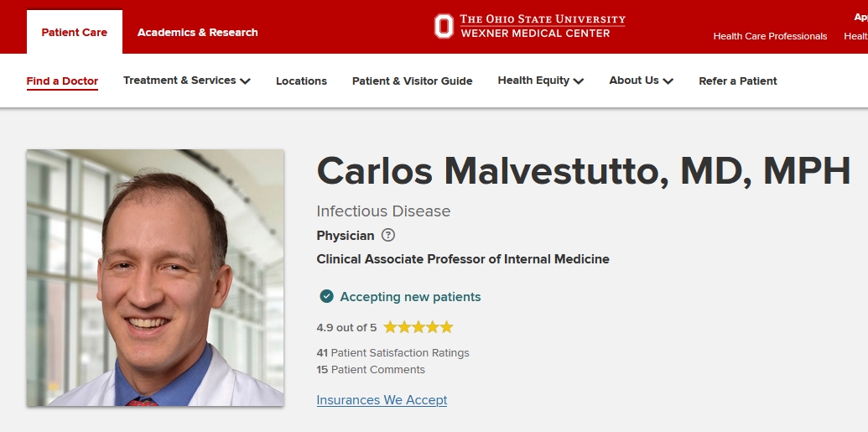This screenshot has width=868, height=432.
Task: Open Insurances We Accept link
Action: [x=382, y=400]
